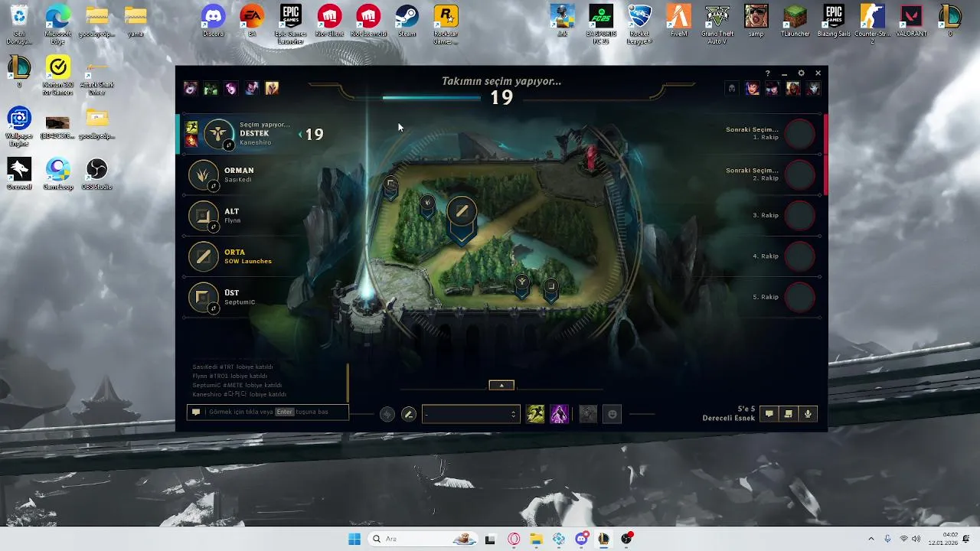Click the 'SeptumiC' player name

pos(240,302)
